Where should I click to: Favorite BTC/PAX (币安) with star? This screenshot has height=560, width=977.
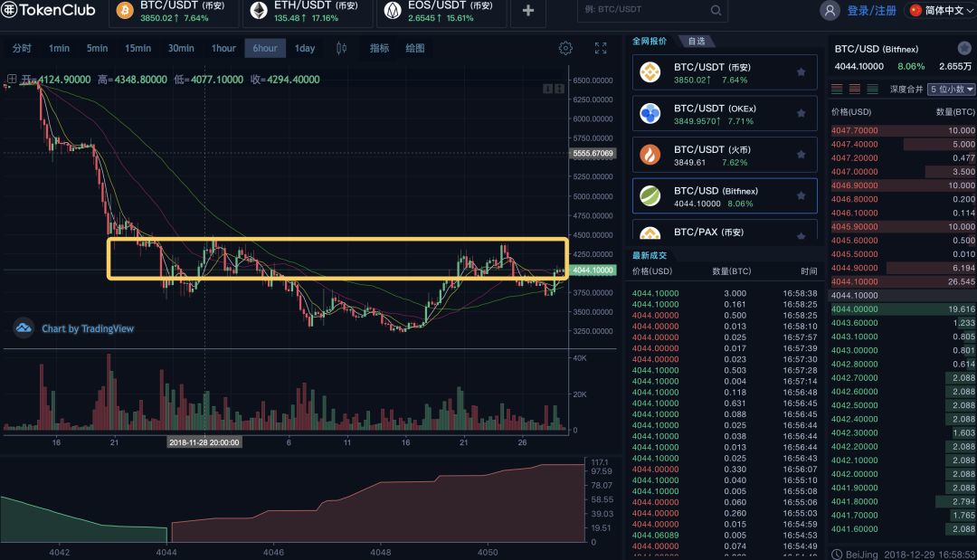click(x=802, y=235)
